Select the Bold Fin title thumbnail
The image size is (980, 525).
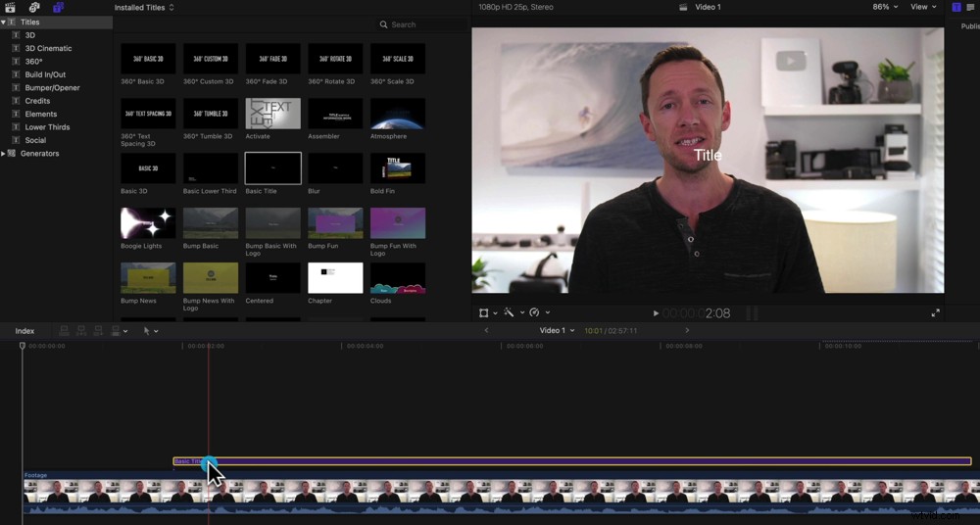[x=398, y=168]
